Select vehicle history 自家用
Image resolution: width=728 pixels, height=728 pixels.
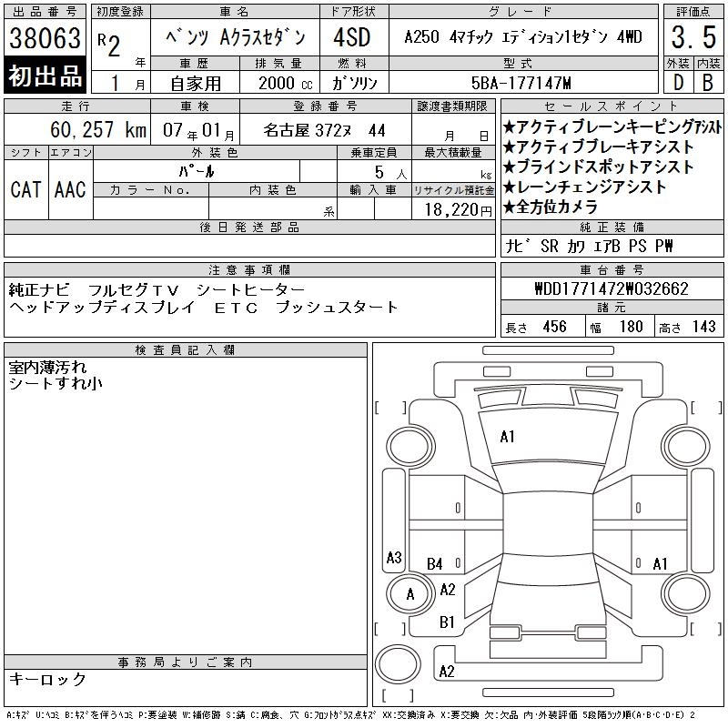pyautogui.click(x=195, y=83)
